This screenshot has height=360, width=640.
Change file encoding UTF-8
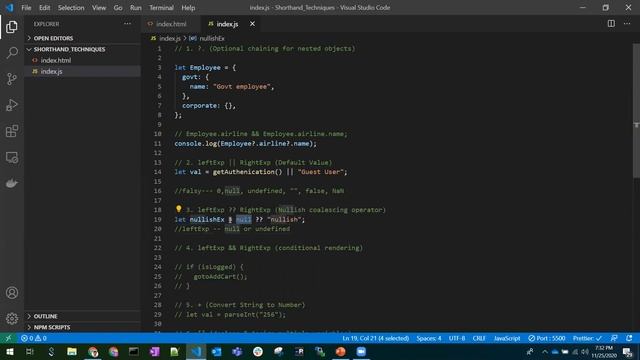pos(457,338)
